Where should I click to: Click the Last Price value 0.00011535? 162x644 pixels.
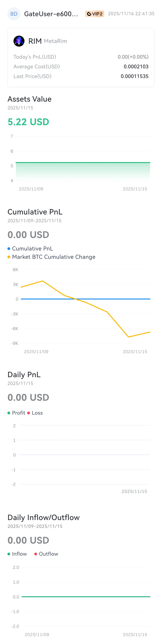point(134,76)
